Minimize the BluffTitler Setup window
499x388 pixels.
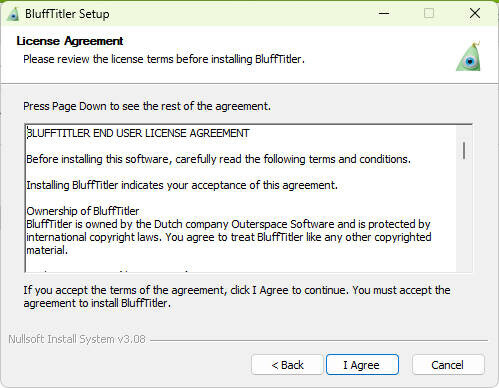pos(384,14)
